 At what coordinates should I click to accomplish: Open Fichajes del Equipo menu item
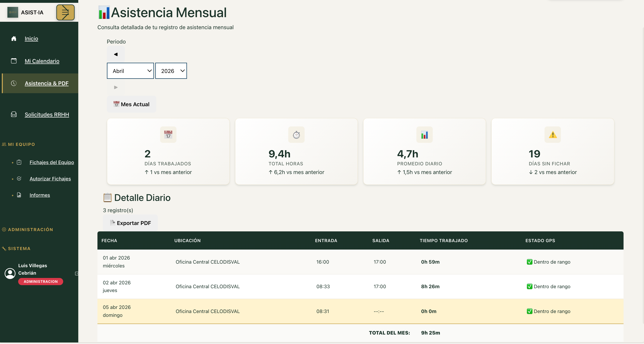tap(52, 162)
